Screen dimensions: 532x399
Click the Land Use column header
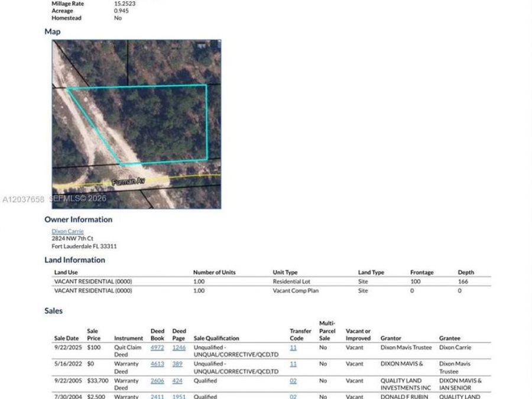point(66,273)
